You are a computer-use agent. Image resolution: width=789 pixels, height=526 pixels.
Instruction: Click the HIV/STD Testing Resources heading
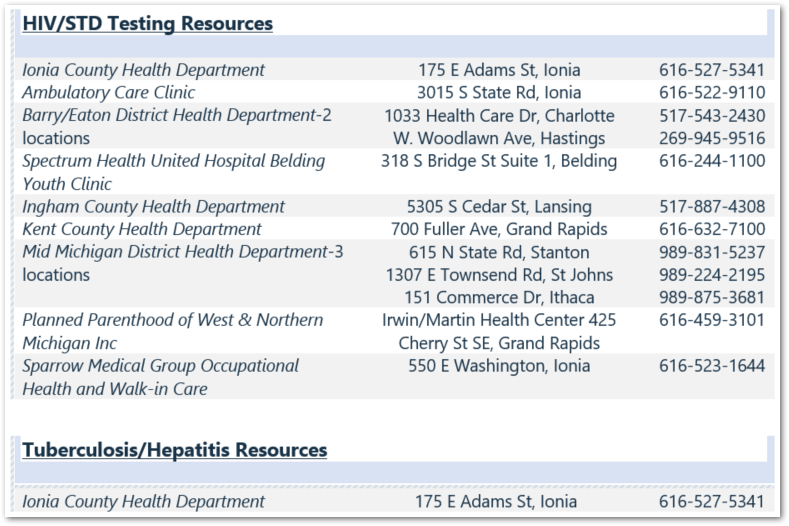tap(146, 23)
